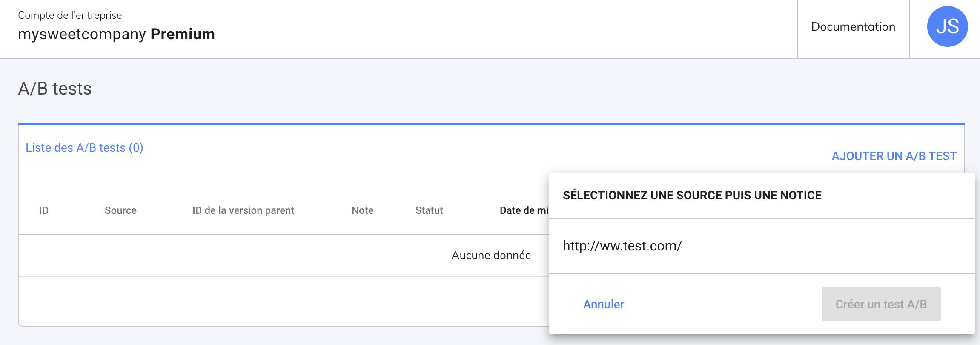Click the Compte de l'entreprise label
980x345 pixels.
(70, 15)
